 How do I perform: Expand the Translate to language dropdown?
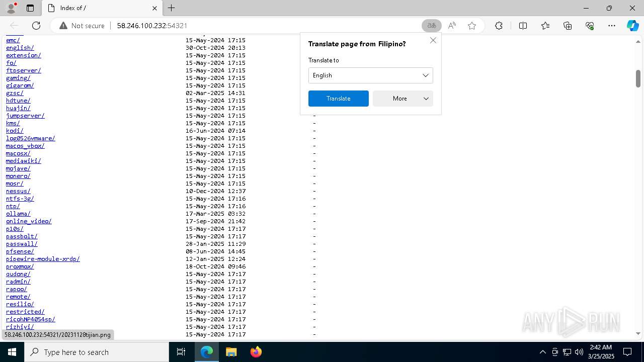370,75
